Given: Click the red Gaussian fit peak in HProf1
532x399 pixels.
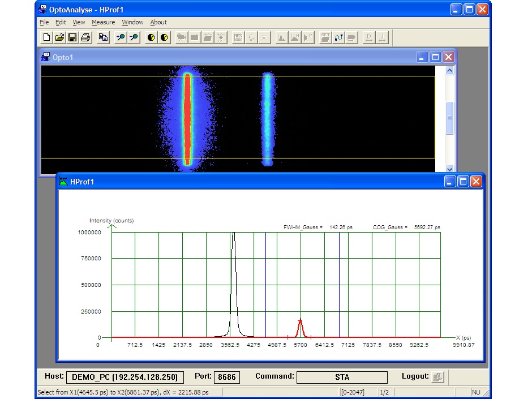Looking at the screenshot, I should pyautogui.click(x=300, y=328).
